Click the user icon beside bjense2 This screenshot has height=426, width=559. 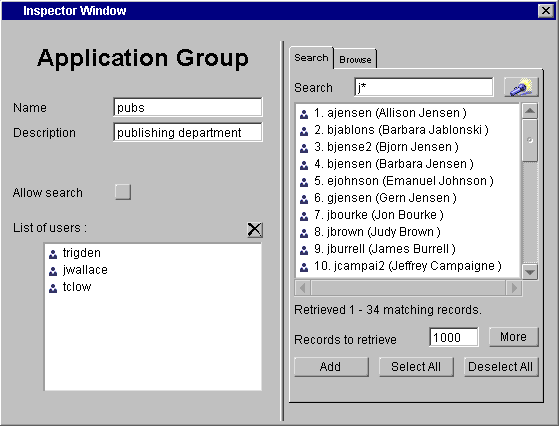[x=304, y=148]
